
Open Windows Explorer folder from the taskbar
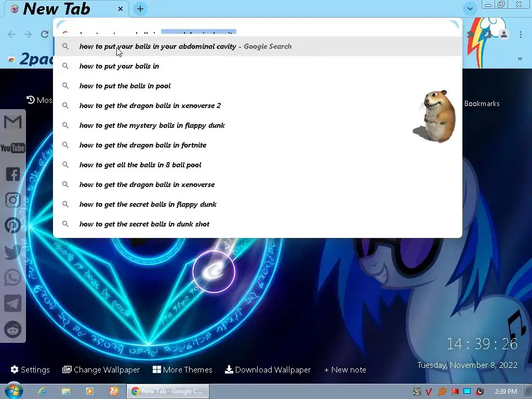pos(66,391)
